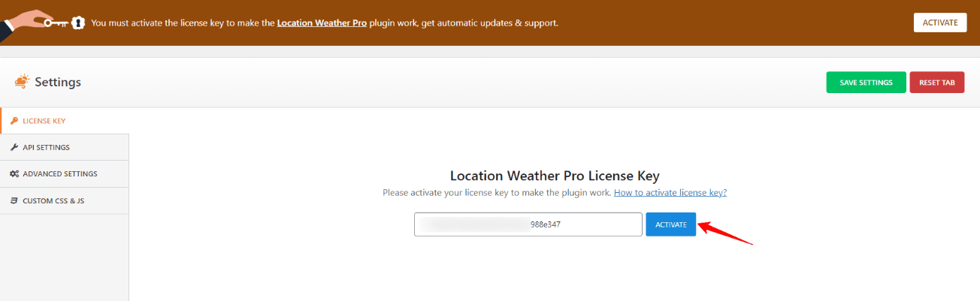Click the gears icon beside Advanced Settings
Screen dimensions: 980x301
point(14,173)
